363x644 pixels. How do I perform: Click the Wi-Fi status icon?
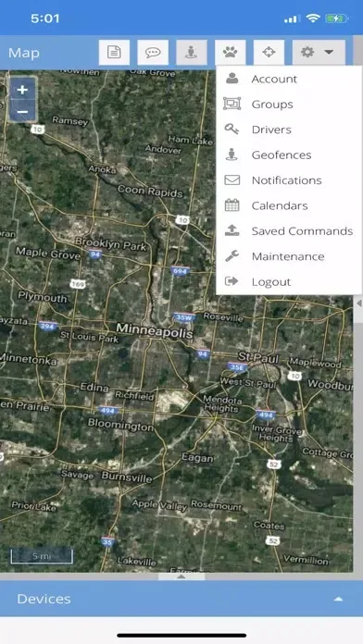[313, 19]
